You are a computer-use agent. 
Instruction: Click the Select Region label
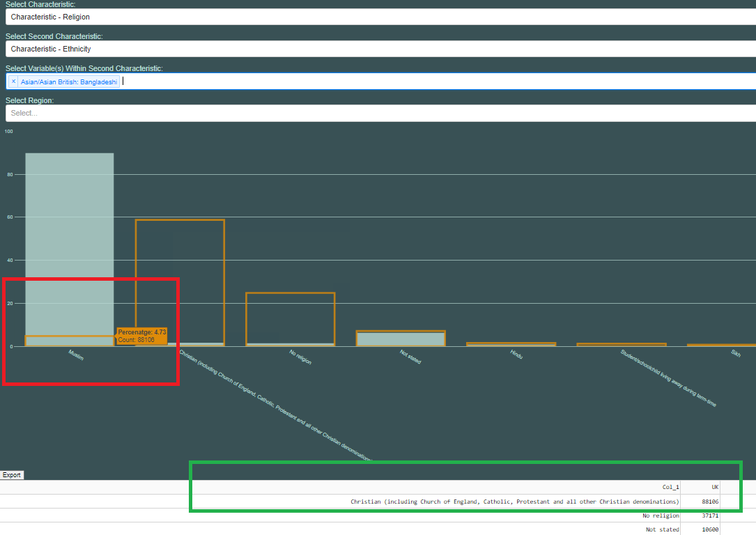coord(29,100)
